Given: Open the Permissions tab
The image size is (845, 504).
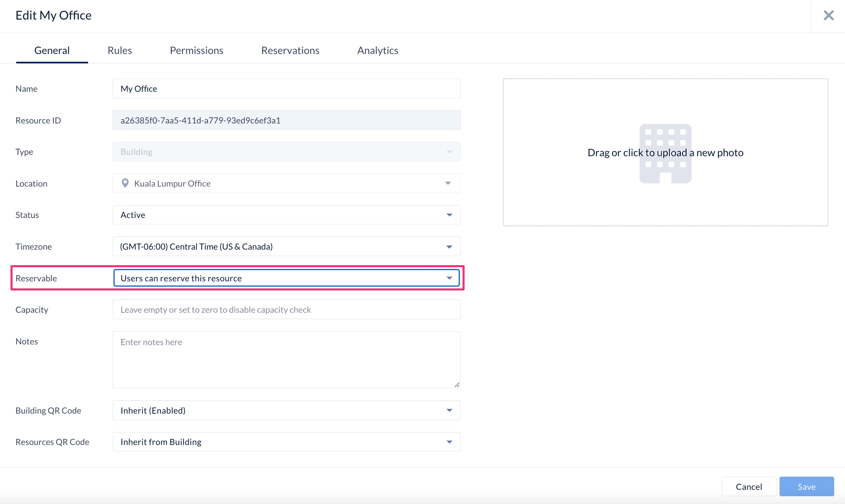Looking at the screenshot, I should pyautogui.click(x=196, y=50).
